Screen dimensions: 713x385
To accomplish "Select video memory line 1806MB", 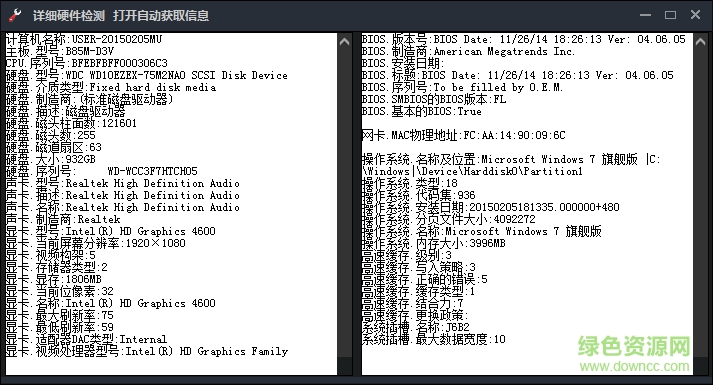I will click(53, 279).
